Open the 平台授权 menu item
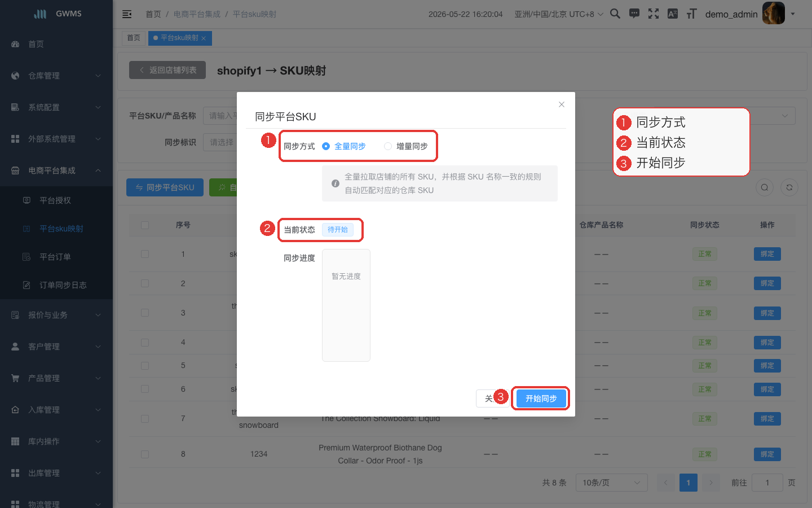This screenshot has width=812, height=508. [x=56, y=200]
